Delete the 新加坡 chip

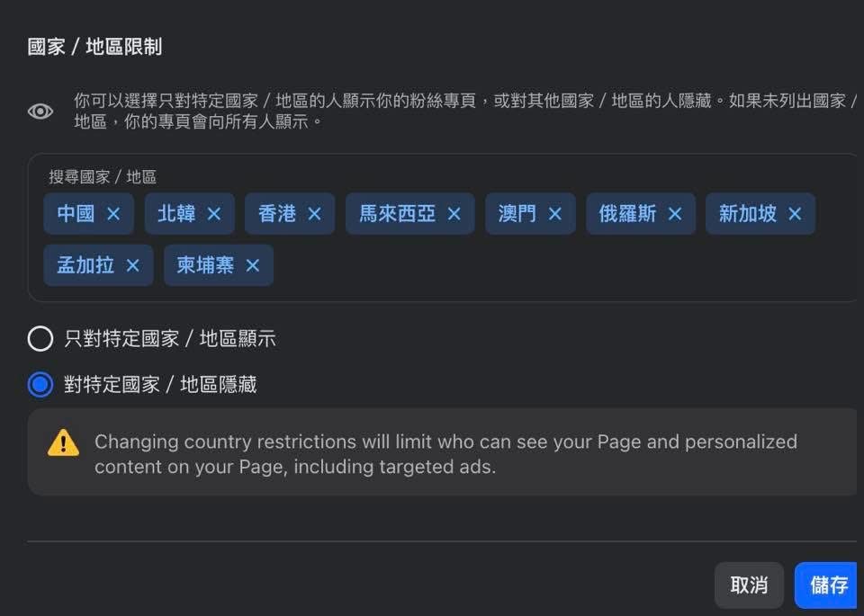[795, 214]
